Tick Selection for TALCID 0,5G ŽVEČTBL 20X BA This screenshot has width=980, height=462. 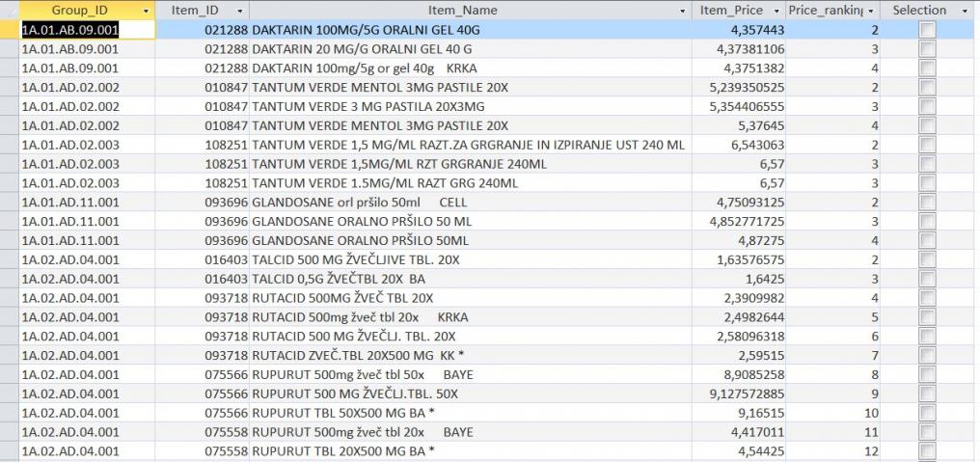click(x=927, y=279)
